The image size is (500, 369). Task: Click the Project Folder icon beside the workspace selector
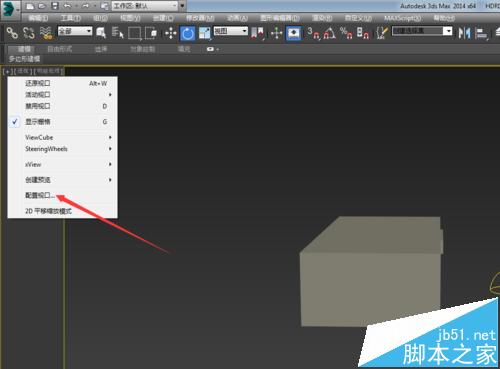[105, 6]
